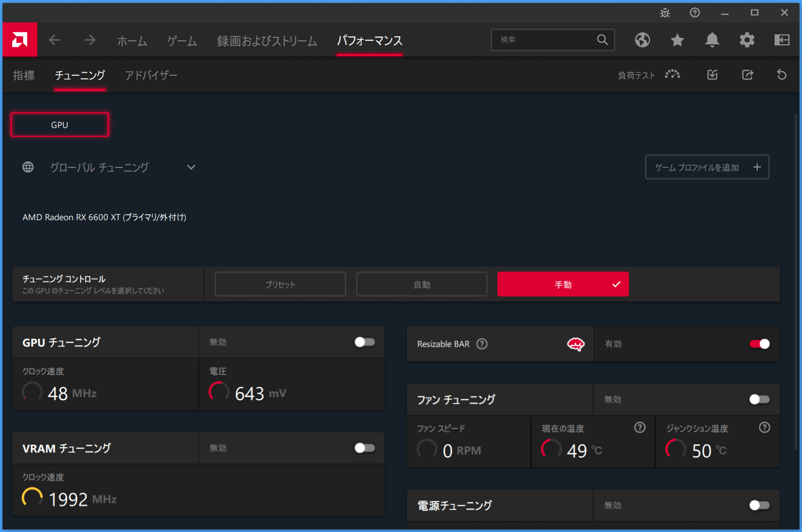Expand the グローバル チューニング dropdown chevron

tap(191, 167)
